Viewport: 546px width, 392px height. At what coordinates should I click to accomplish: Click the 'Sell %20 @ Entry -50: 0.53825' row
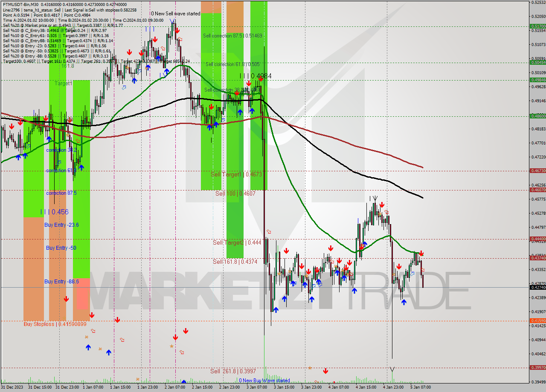tap(57, 51)
